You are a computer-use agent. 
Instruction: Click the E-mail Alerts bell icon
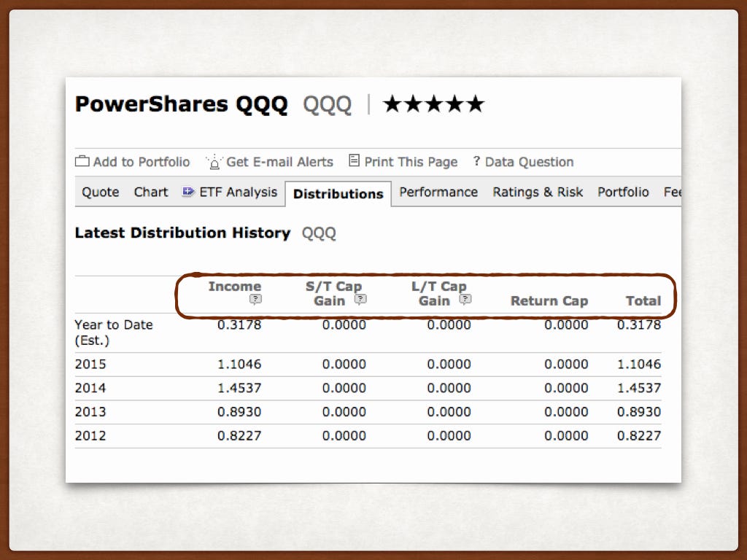[x=214, y=163]
